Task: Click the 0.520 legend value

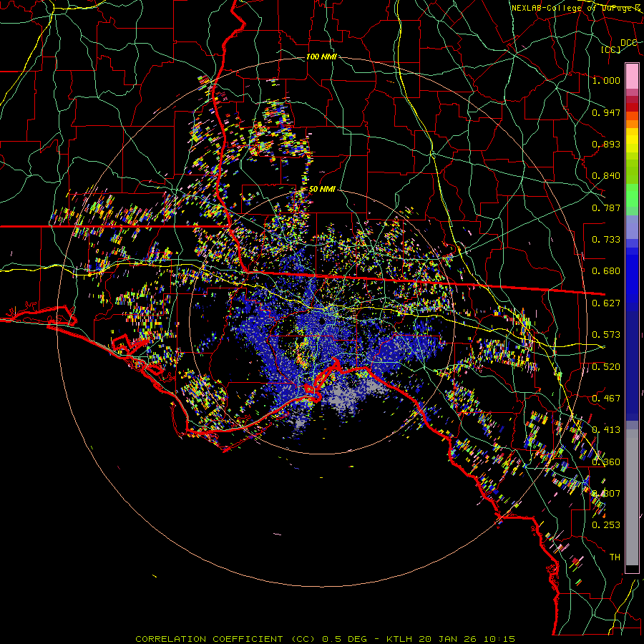Action: click(x=606, y=367)
